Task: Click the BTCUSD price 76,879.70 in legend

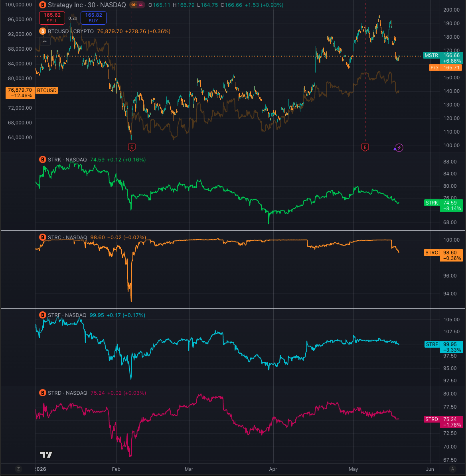Action: click(x=110, y=31)
